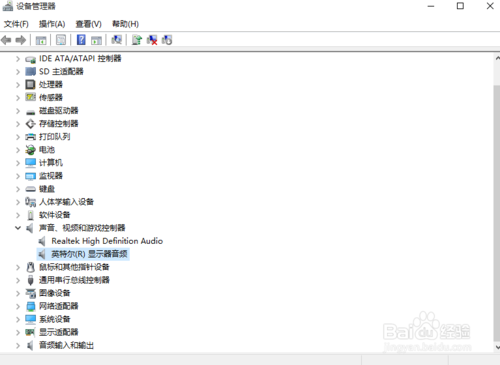Click the scrollbar up arrow
This screenshot has width=500, height=365.
[x=497, y=58]
